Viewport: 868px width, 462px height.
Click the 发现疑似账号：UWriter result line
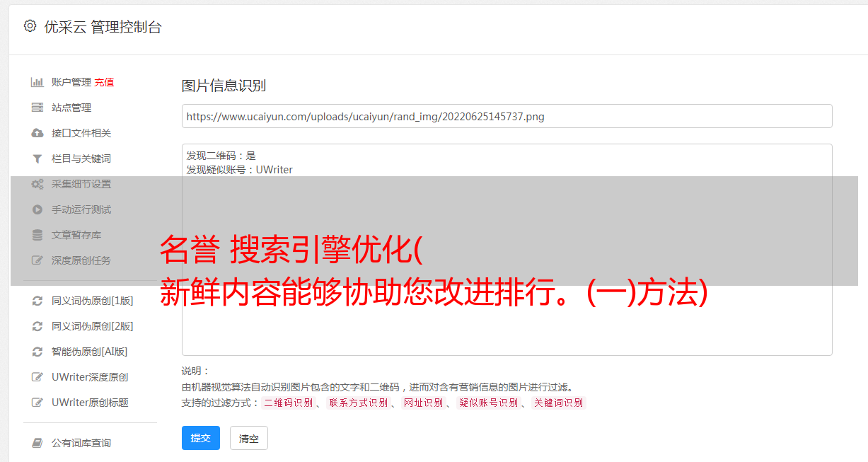[x=240, y=170]
